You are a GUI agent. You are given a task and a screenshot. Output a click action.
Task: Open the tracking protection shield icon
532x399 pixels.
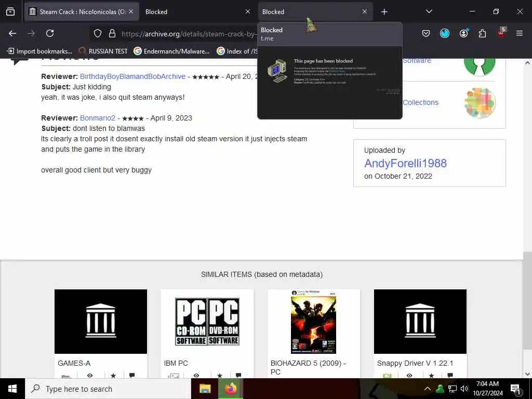98,33
